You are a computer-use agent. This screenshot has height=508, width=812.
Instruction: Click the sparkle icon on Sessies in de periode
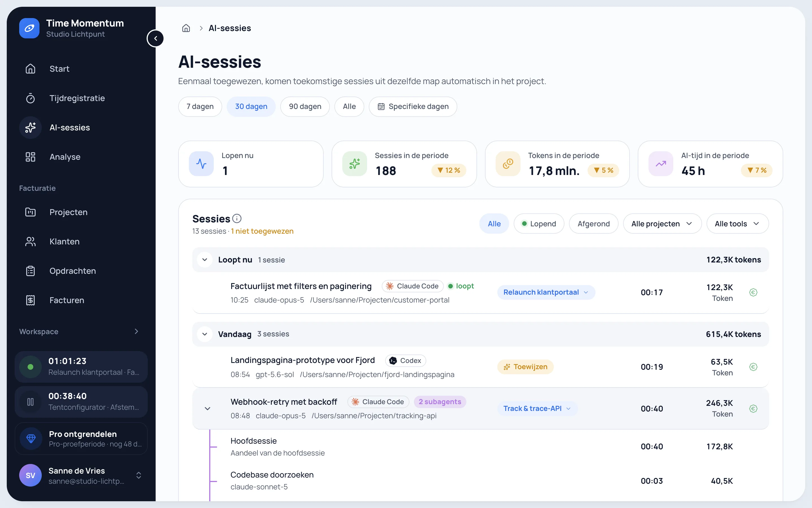355,164
